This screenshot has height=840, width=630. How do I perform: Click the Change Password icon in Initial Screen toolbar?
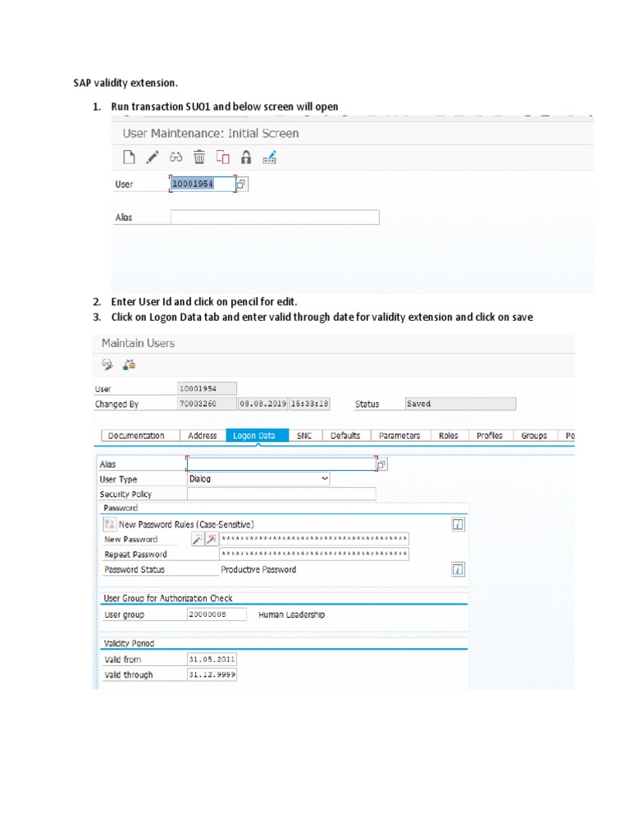tap(269, 157)
